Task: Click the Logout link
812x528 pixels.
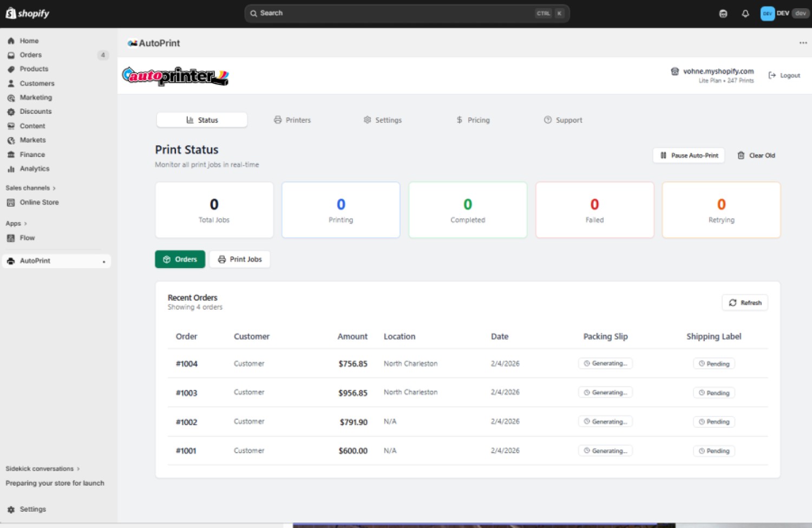Action: coord(784,76)
